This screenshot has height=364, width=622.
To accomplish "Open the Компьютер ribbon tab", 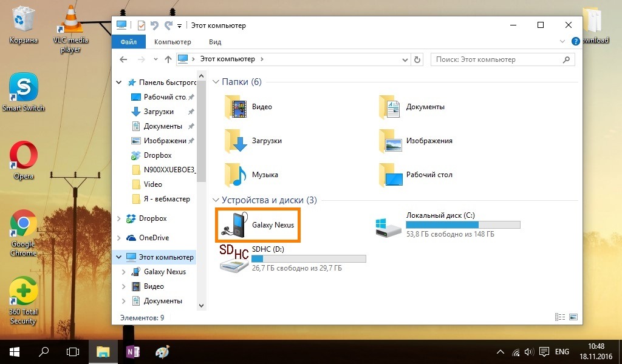I will pyautogui.click(x=173, y=42).
